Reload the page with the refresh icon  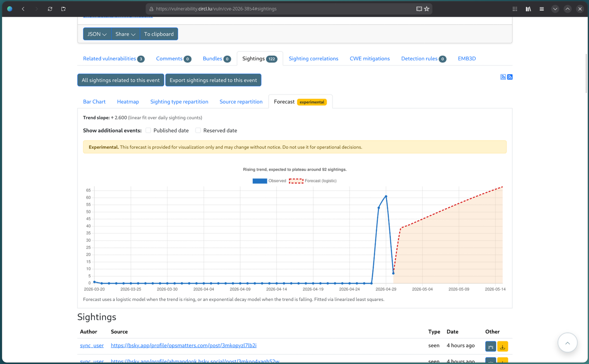(50, 9)
